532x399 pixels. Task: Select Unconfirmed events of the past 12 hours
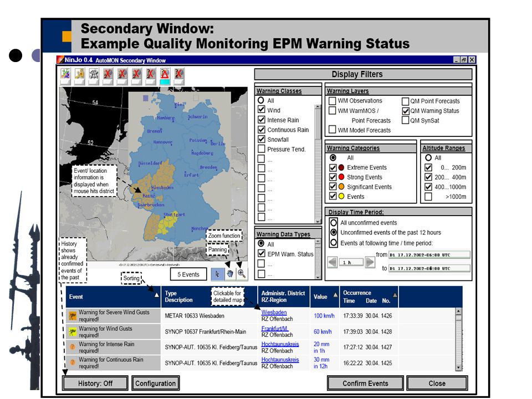click(334, 232)
